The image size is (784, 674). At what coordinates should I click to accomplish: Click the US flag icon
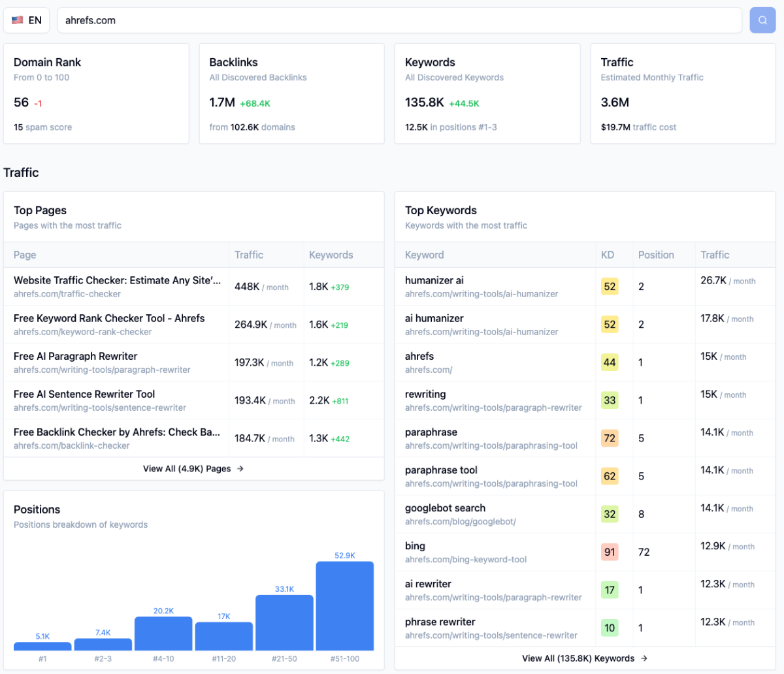point(18,20)
